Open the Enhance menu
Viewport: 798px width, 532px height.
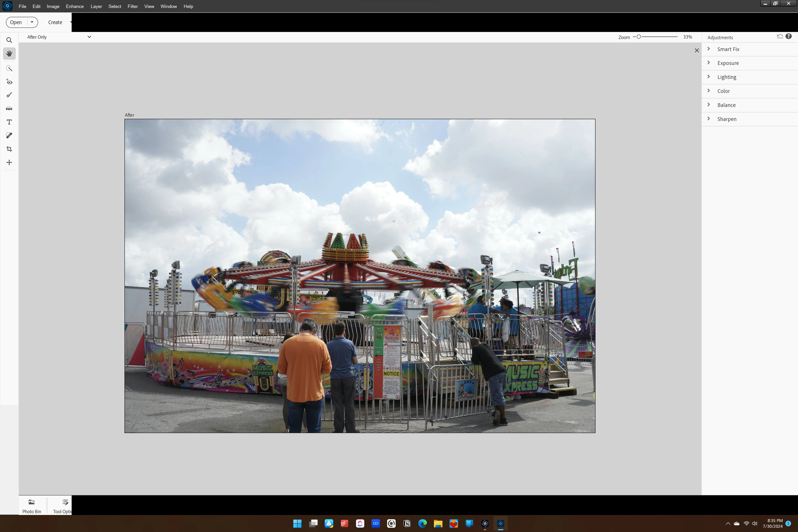[x=75, y=6]
